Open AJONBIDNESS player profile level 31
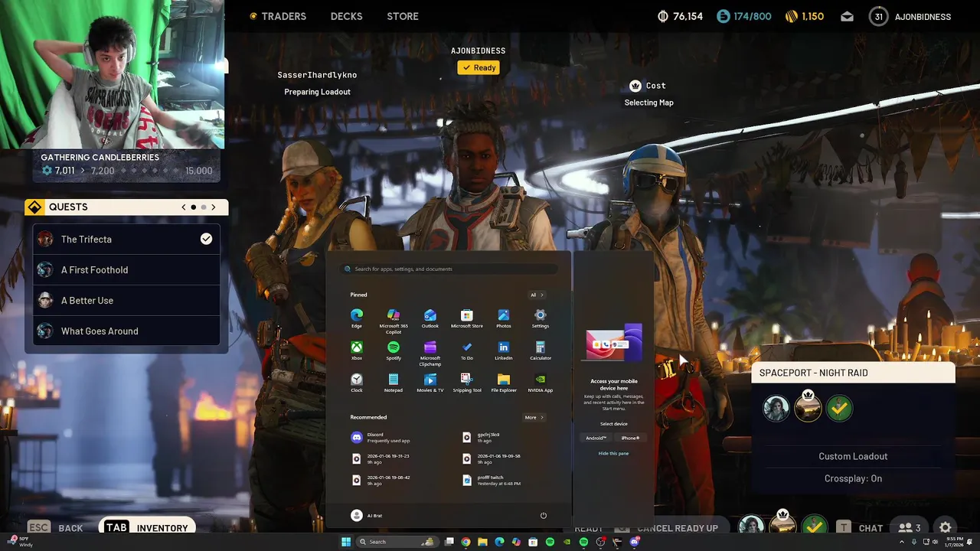The image size is (980, 551). point(910,16)
